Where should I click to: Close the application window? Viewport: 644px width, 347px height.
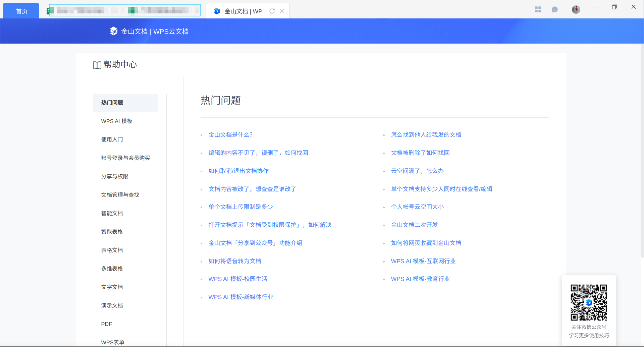tap(634, 7)
